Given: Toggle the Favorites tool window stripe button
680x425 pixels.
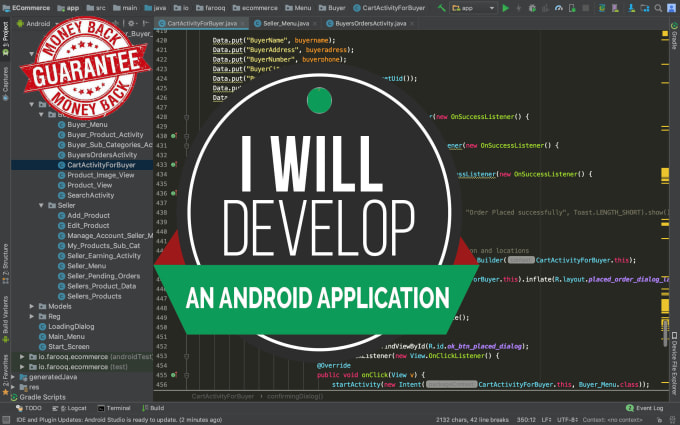Looking at the screenshot, I should pyautogui.click(x=5, y=375).
